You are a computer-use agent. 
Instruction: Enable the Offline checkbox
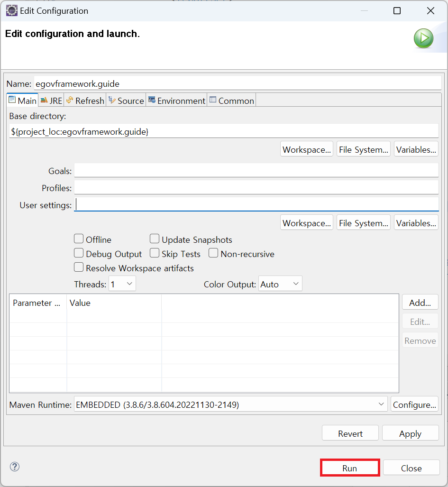[x=79, y=239]
